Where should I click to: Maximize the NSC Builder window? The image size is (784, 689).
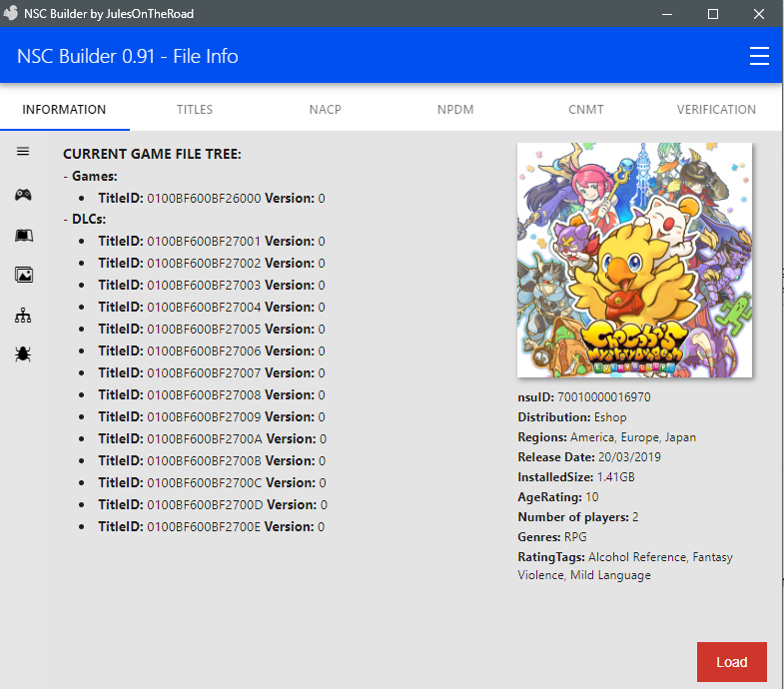[x=713, y=14]
